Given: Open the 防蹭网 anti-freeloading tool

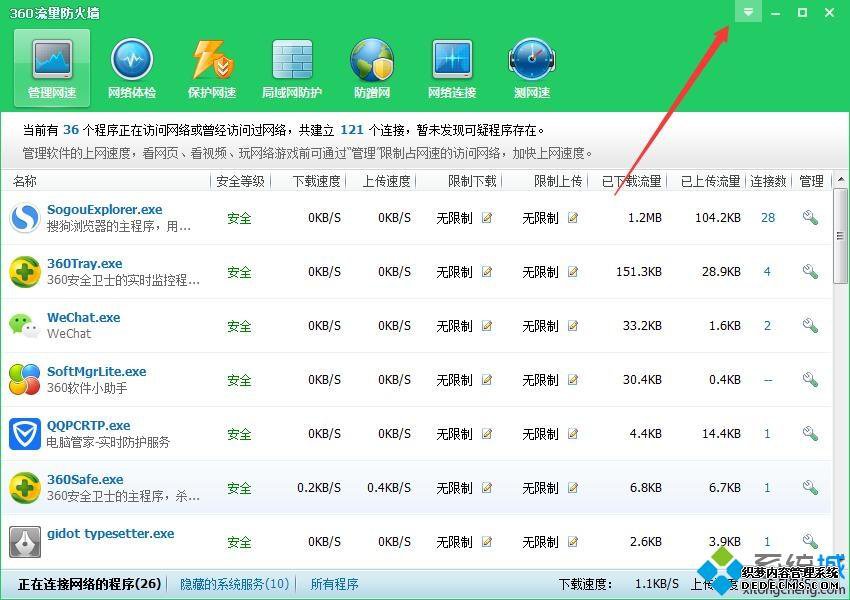Looking at the screenshot, I should [372, 67].
